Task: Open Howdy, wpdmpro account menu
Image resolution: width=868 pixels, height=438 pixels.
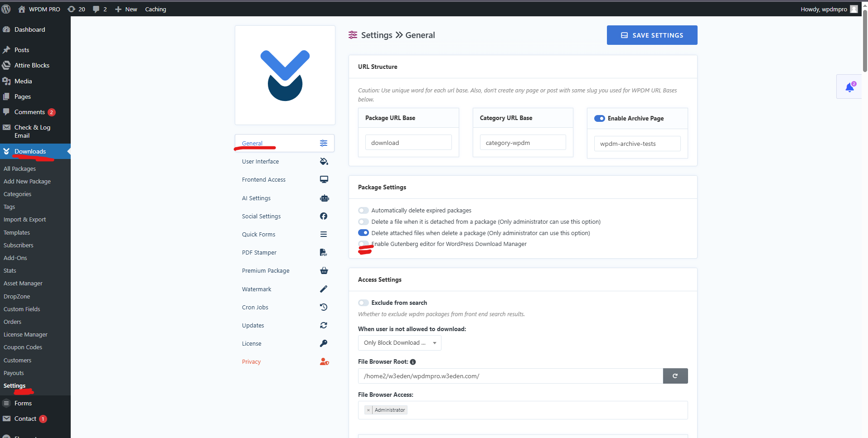Action: [x=829, y=9]
